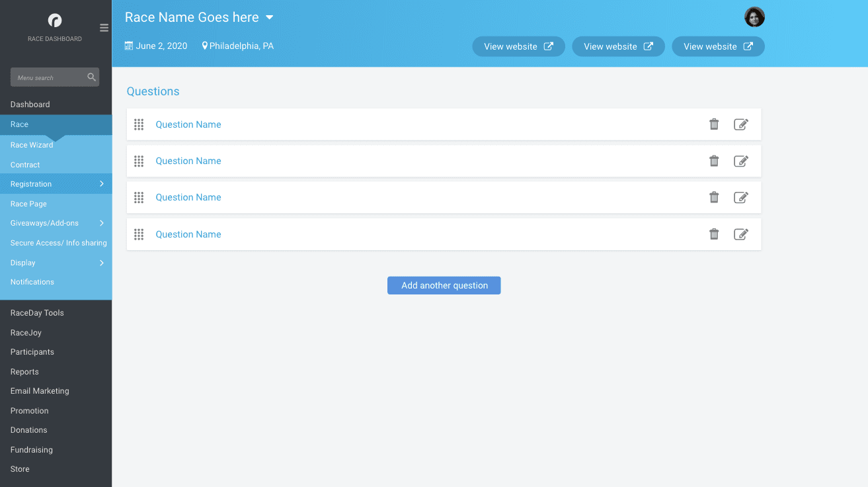Click inside the menu search field
This screenshot has height=487, width=868.
point(46,77)
